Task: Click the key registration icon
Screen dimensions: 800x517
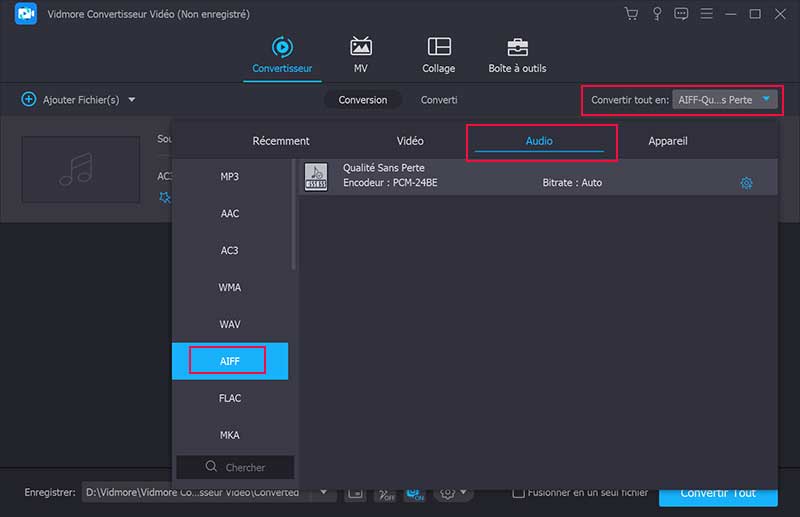Action: click(657, 14)
